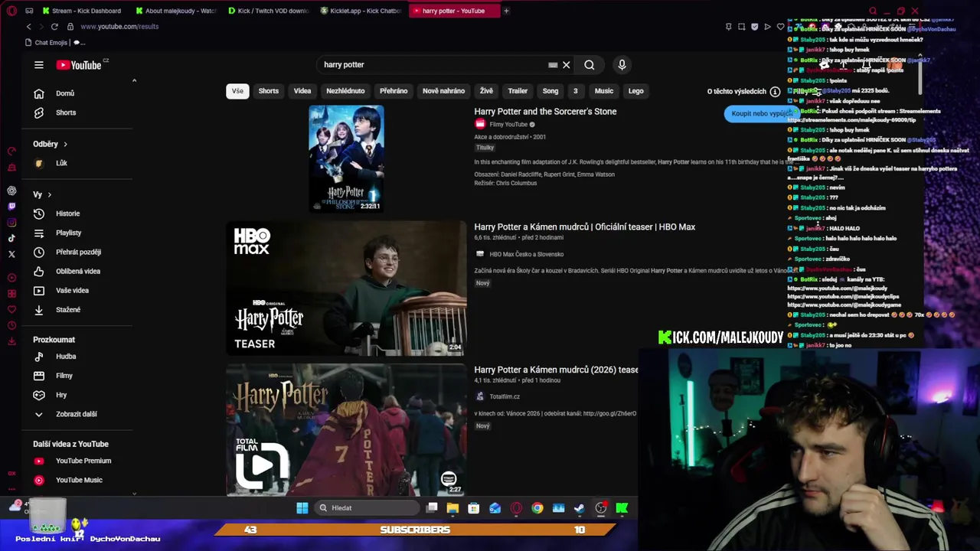
Task: Click the YouTube logo
Action: pos(80,65)
